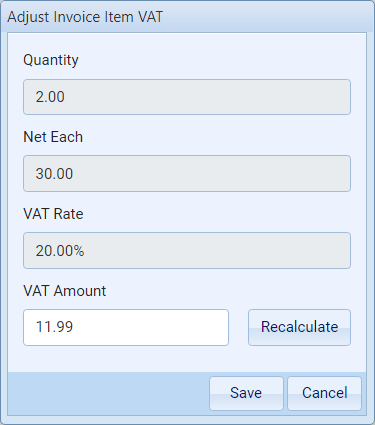Screen dimensions: 375x425
Task: Click inside the Net Each field
Action: [187, 173]
